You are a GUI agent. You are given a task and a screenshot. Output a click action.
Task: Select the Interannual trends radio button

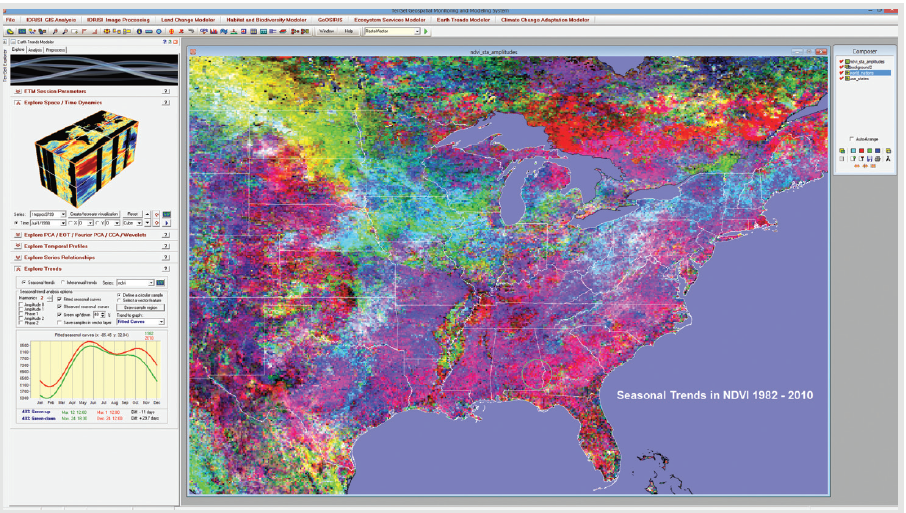point(61,283)
